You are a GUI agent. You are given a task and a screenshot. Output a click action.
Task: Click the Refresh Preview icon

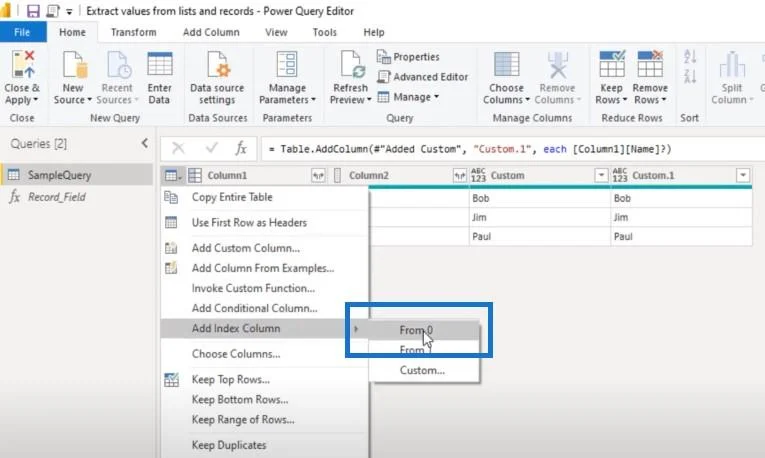coord(352,64)
